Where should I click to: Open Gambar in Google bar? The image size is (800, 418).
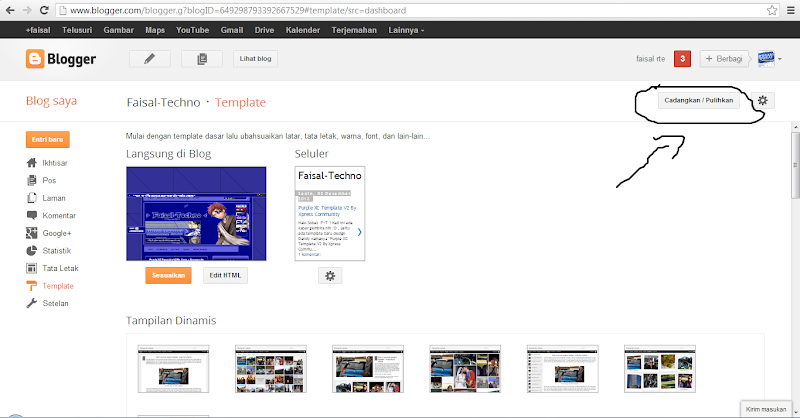pos(118,30)
